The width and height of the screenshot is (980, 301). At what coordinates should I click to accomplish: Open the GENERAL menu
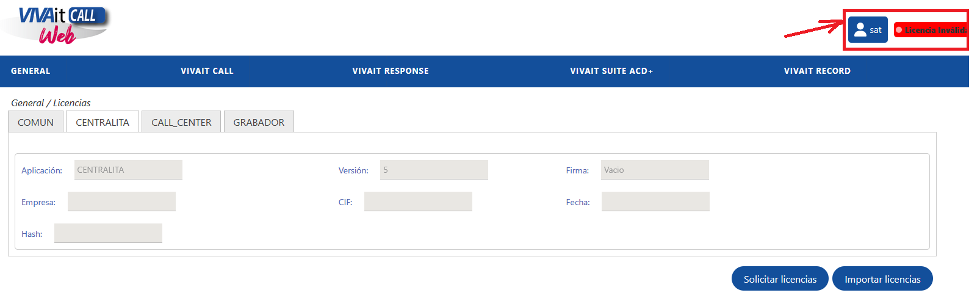(x=31, y=71)
